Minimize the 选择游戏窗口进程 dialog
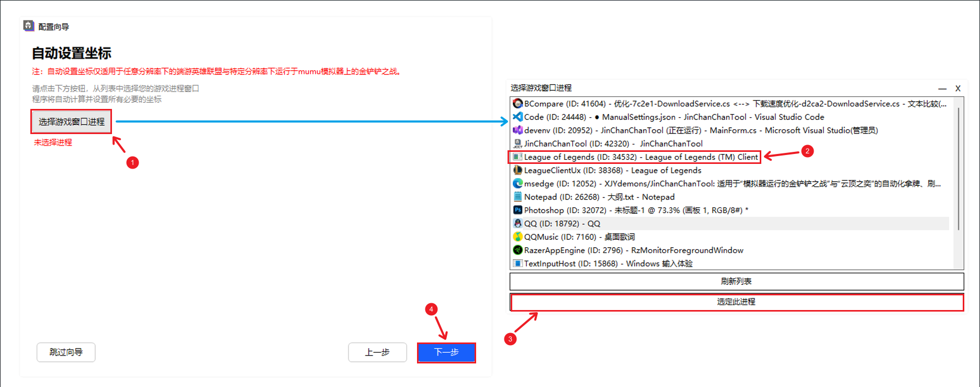 tap(942, 89)
